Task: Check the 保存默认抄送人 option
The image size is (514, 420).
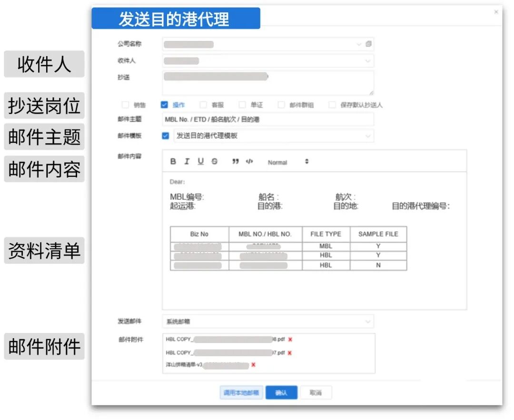Action: pyautogui.click(x=332, y=105)
